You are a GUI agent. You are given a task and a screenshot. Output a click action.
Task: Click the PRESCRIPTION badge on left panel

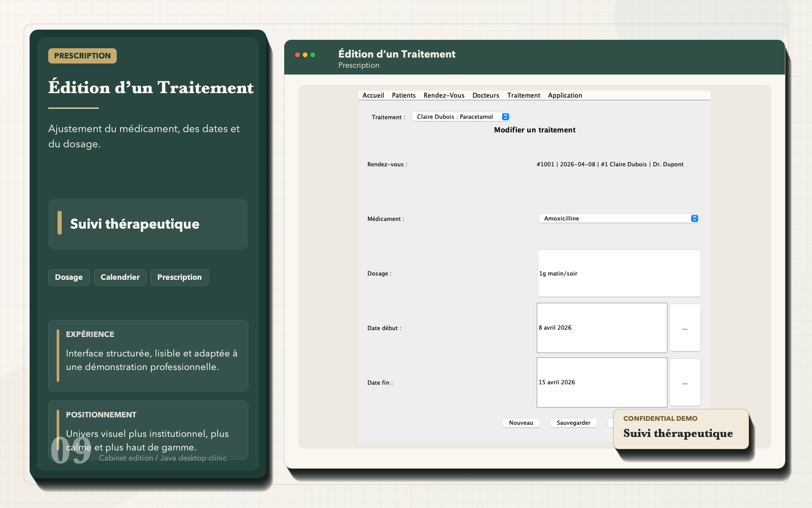point(82,56)
